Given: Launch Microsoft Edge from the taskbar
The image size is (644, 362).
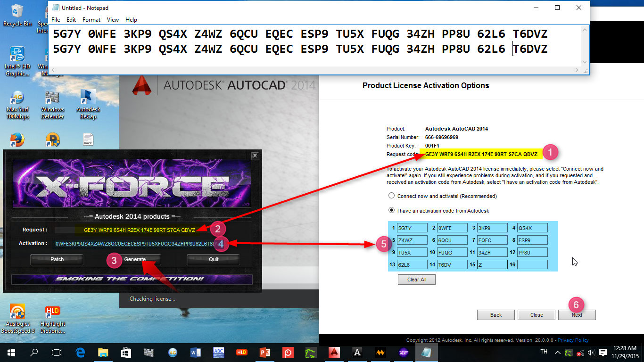Looking at the screenshot, I should pyautogui.click(x=80, y=352).
